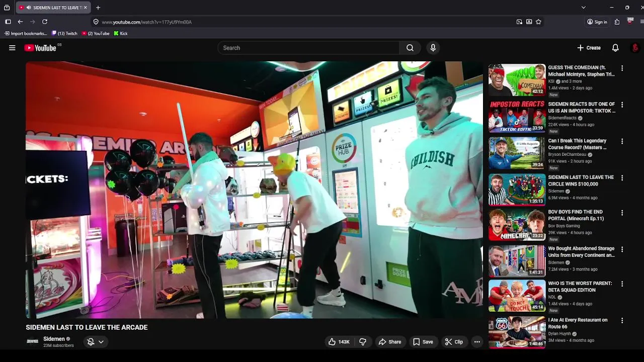Click the mute audio icon on tab
This screenshot has height=362, width=644.
pos(28,8)
